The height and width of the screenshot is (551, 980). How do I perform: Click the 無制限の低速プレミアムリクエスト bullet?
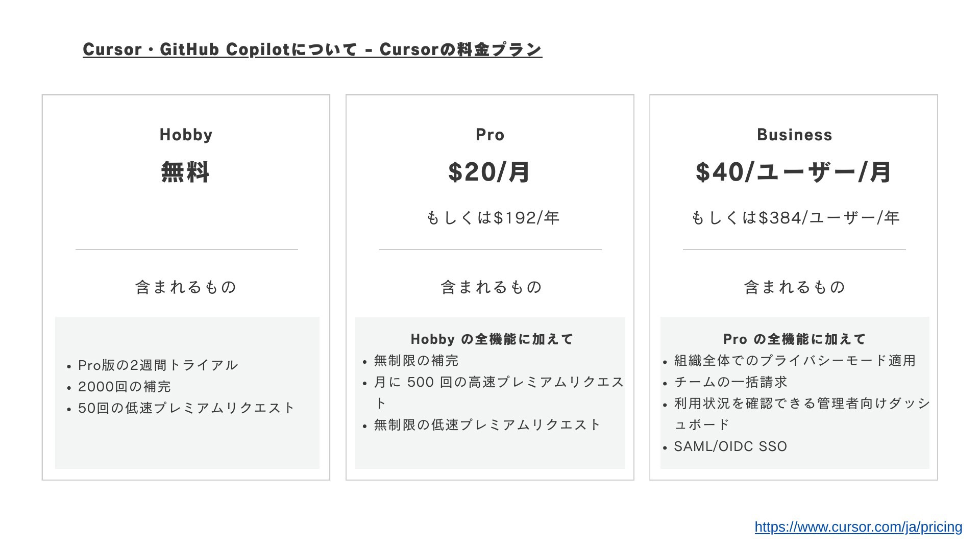(x=487, y=425)
